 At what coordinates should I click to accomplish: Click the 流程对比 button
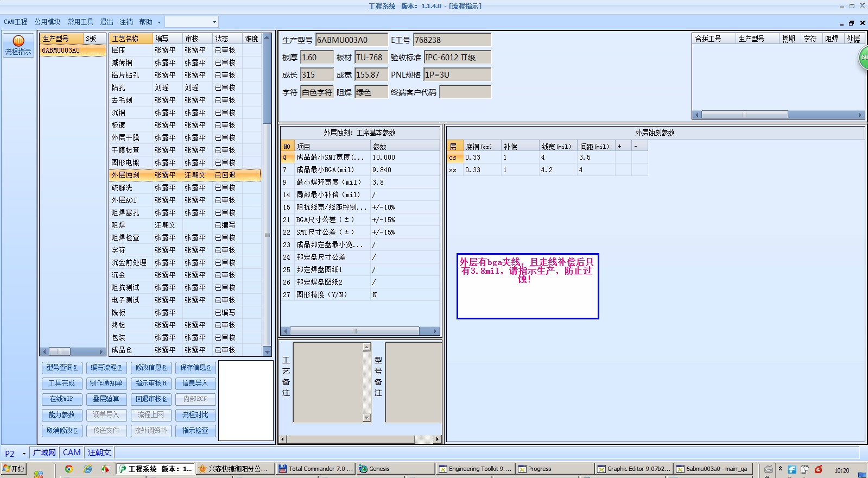(x=195, y=415)
